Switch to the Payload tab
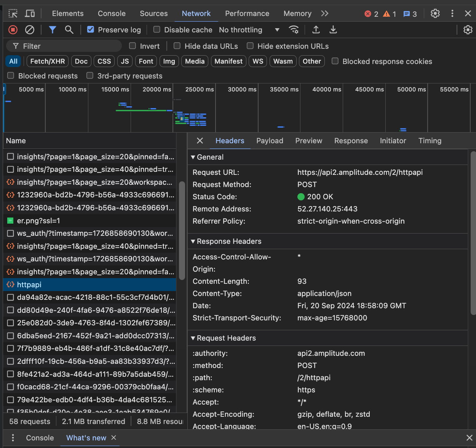Viewport: 476px width, 448px height. 270,141
